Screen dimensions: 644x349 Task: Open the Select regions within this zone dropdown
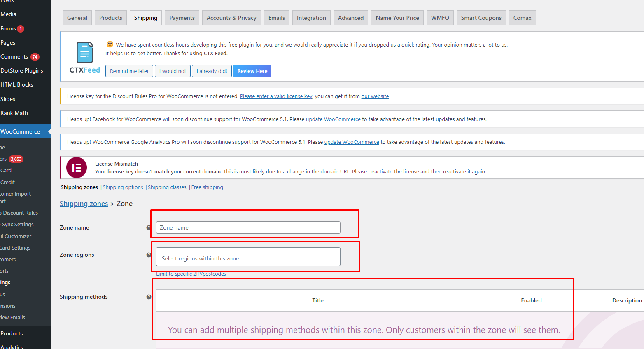tap(248, 258)
